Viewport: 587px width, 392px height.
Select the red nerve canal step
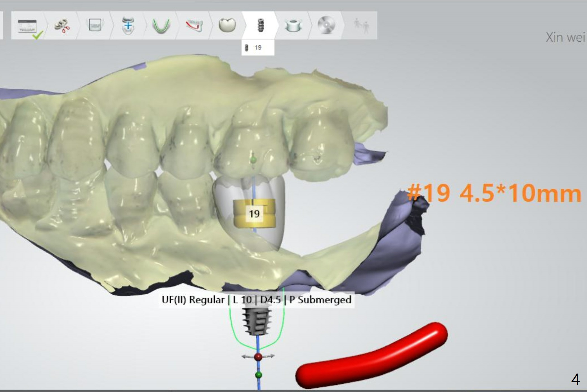coord(194,26)
